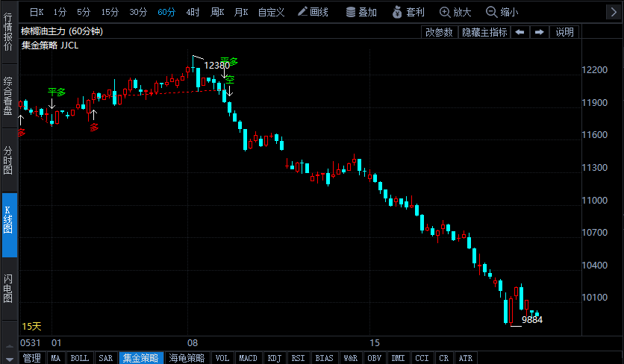Click the green 空 short signal marker

[x=230, y=80]
